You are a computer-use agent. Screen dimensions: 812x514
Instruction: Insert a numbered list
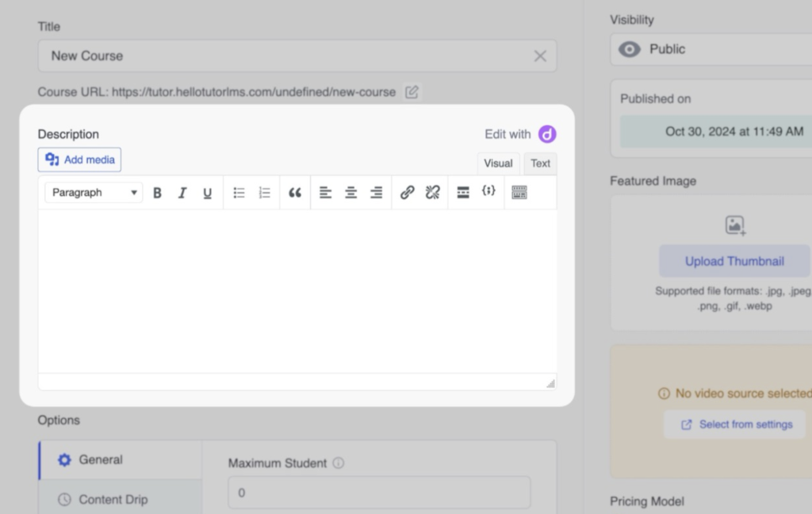click(x=265, y=193)
